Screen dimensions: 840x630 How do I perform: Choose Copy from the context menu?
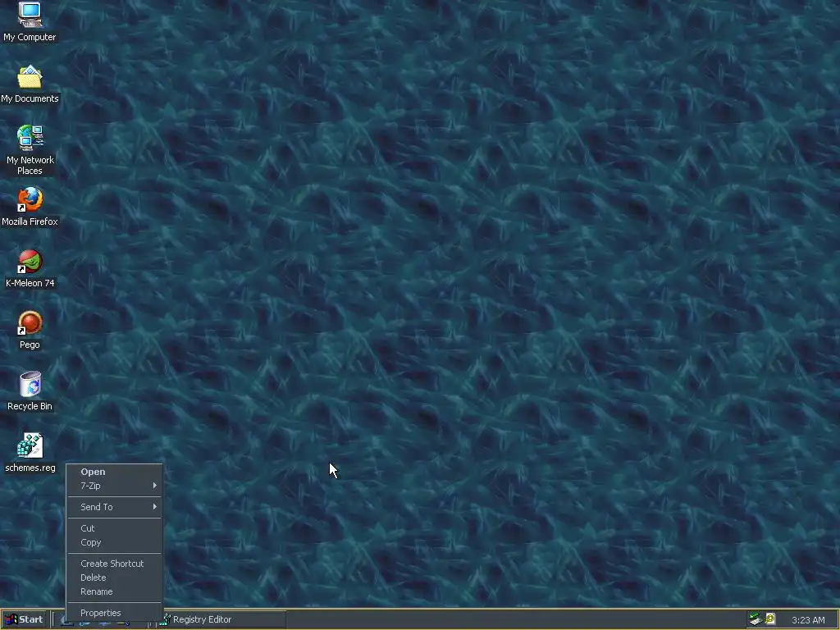[114, 542]
